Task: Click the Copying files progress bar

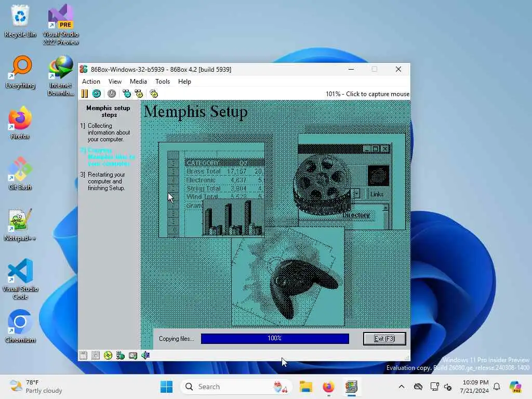Action: (x=275, y=338)
